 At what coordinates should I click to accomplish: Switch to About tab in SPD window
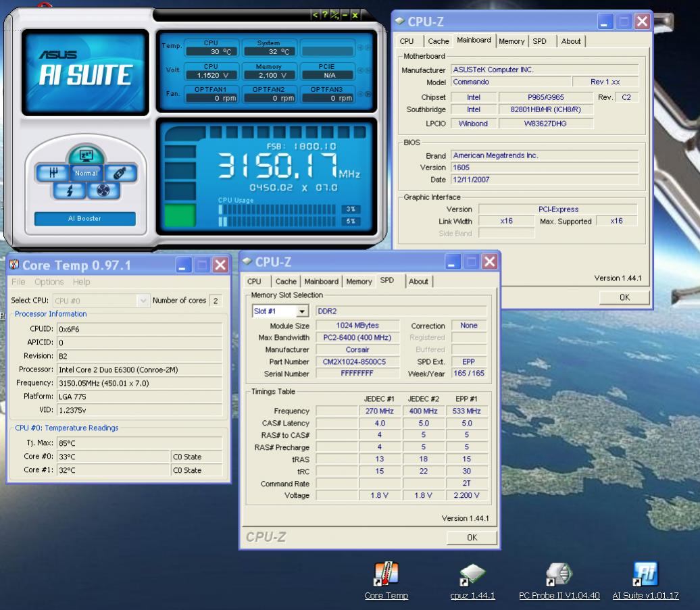418,282
